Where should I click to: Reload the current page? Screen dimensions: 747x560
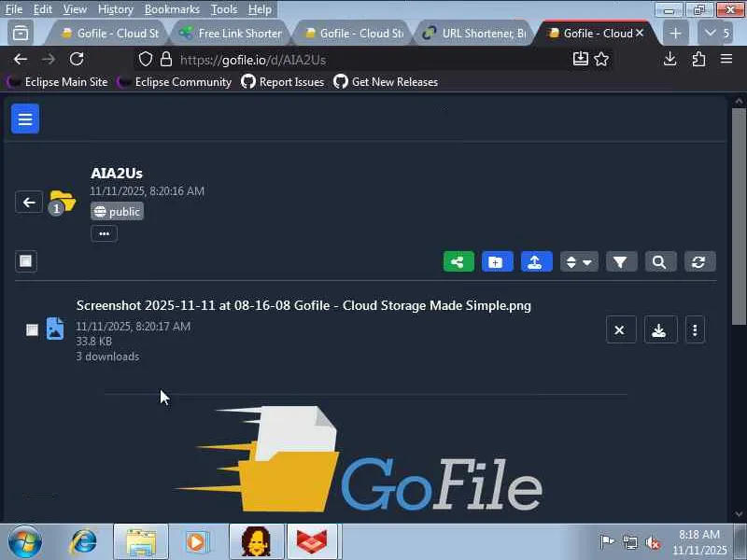(x=77, y=59)
